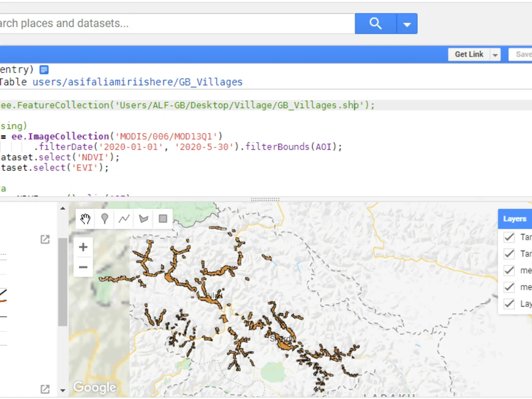Open the search options dropdown arrow

pos(407,23)
